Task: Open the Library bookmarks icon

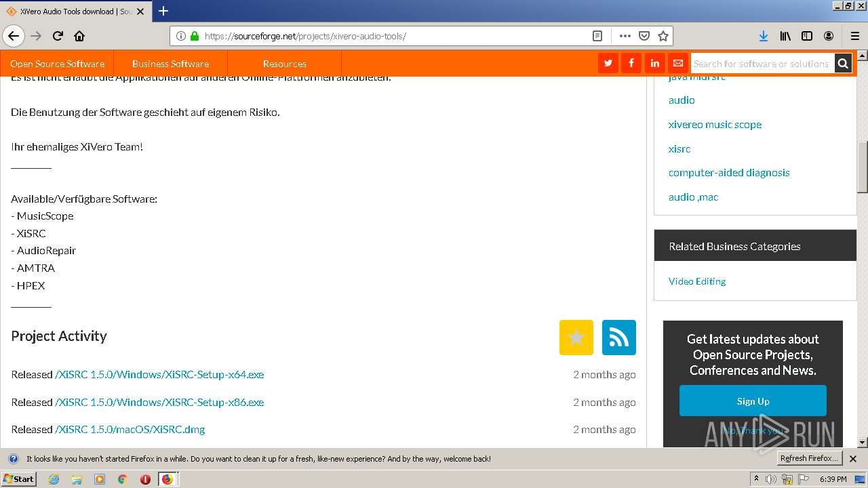Action: pos(785,36)
